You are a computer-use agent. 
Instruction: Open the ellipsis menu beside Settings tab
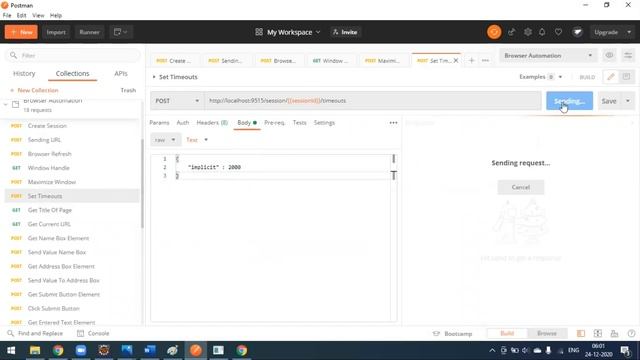pyautogui.click(x=393, y=122)
